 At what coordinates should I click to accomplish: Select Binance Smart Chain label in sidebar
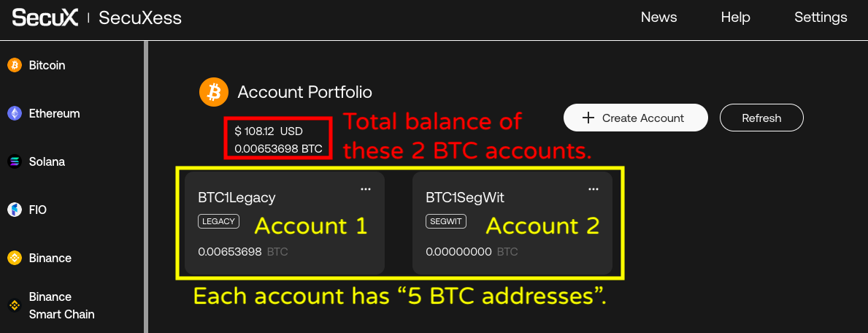[x=61, y=305]
